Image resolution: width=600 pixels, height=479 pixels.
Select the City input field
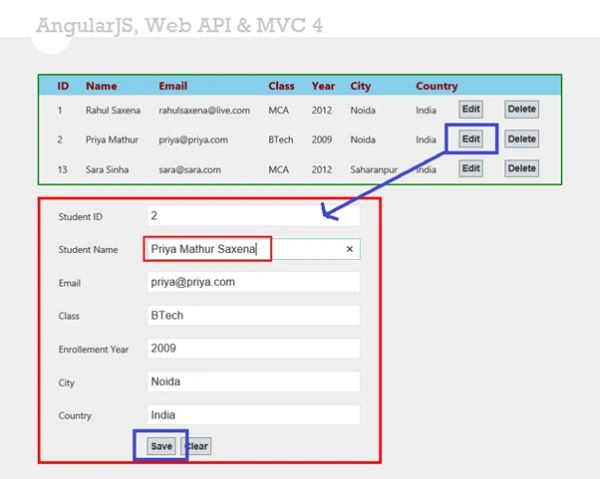tap(254, 381)
